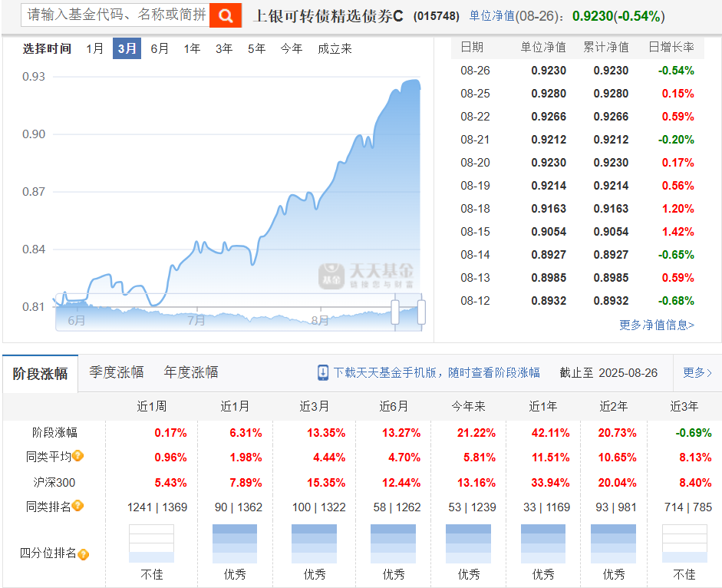Click the 08-12 date row

tap(578, 301)
